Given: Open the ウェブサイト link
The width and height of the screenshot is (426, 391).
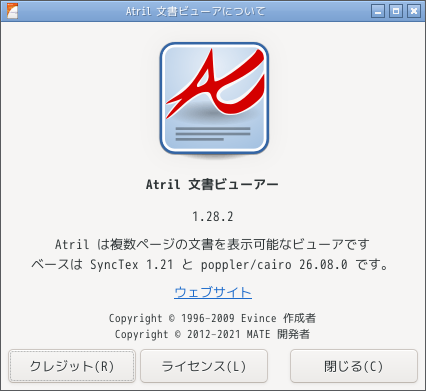Looking at the screenshot, I should [x=213, y=292].
